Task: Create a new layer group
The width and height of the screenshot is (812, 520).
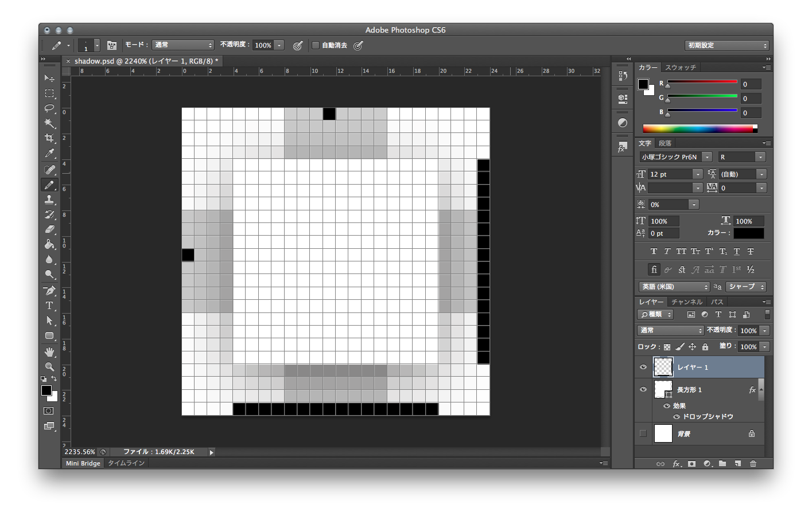Action: pyautogui.click(x=722, y=463)
